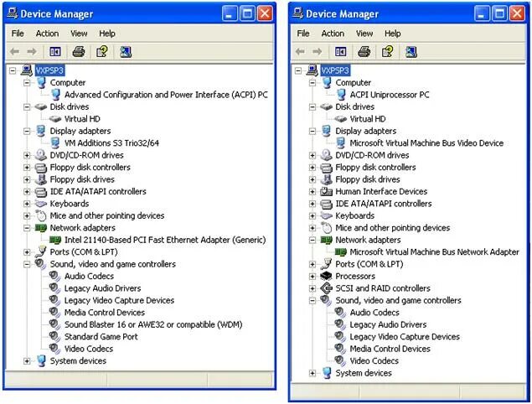Open Help menu in right Device Manager
This screenshot has height=404, width=532.
[392, 34]
